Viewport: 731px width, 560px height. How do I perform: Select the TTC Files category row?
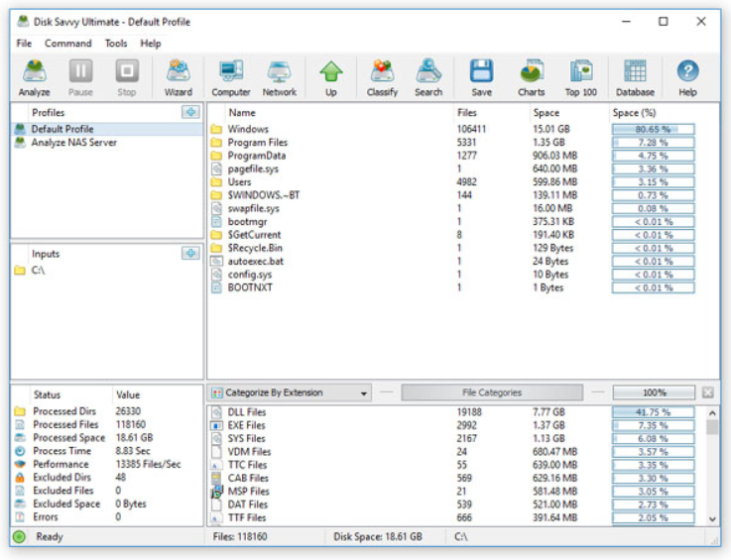tap(452, 465)
